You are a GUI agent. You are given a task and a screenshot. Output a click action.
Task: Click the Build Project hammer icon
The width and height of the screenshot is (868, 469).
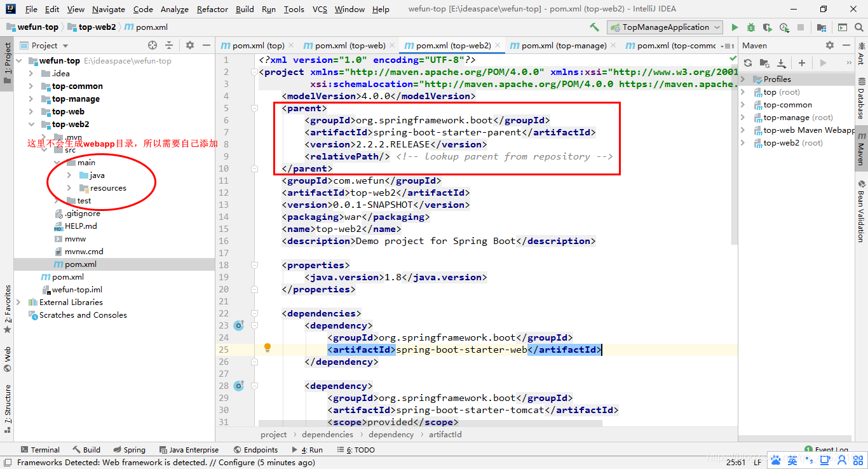(594, 27)
